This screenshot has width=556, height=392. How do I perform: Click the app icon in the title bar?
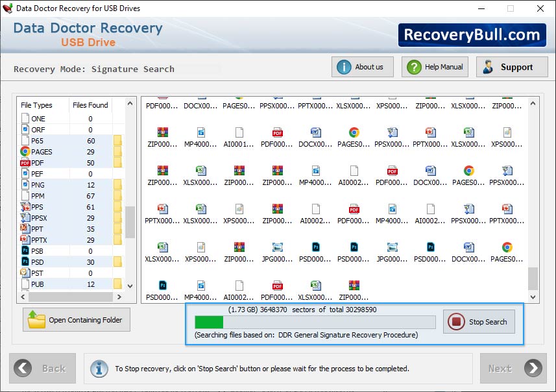(x=7, y=8)
